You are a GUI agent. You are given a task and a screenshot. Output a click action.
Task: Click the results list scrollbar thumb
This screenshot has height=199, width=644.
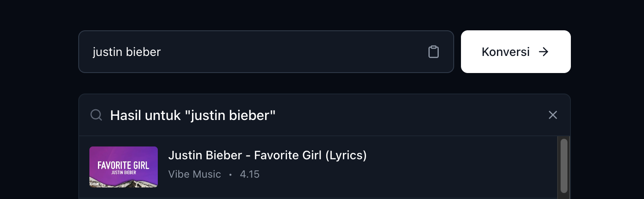coord(564,165)
